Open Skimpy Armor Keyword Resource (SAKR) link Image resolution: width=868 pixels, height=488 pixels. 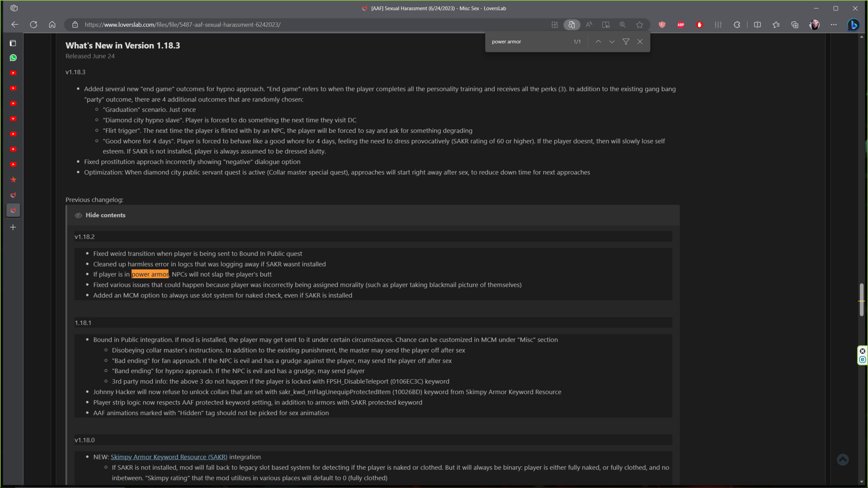[169, 457]
